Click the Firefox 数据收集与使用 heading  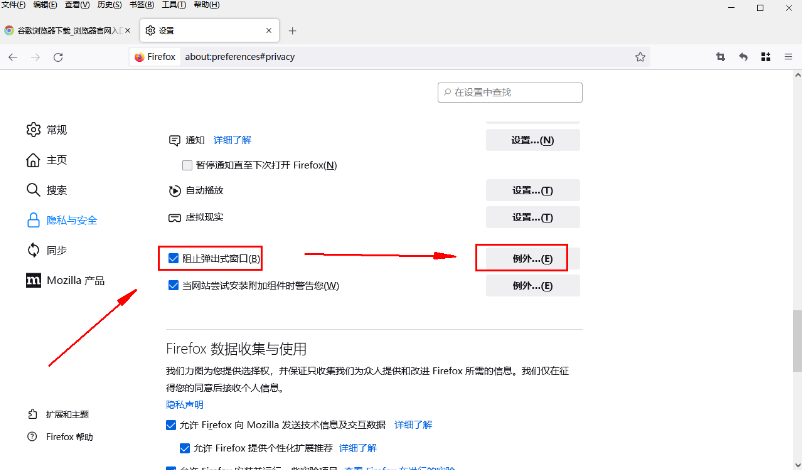[236, 349]
